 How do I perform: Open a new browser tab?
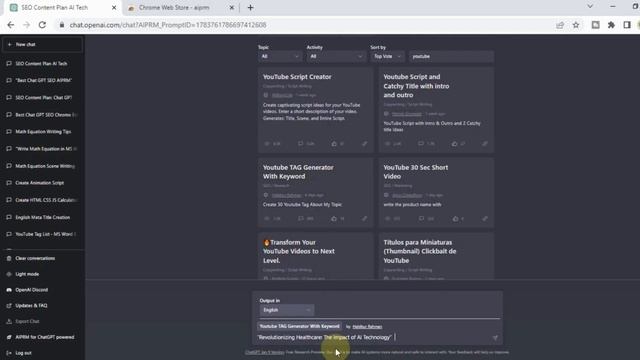[250, 8]
